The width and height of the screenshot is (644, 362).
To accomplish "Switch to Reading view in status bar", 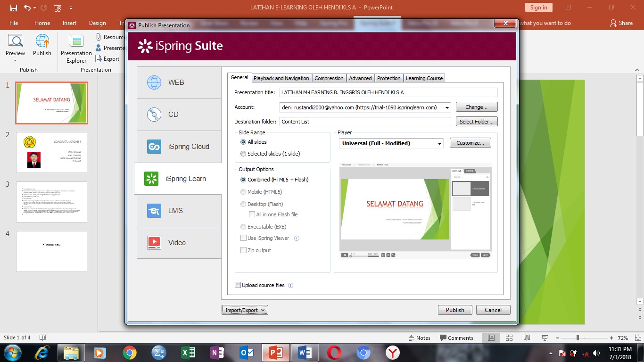I will coord(527,337).
